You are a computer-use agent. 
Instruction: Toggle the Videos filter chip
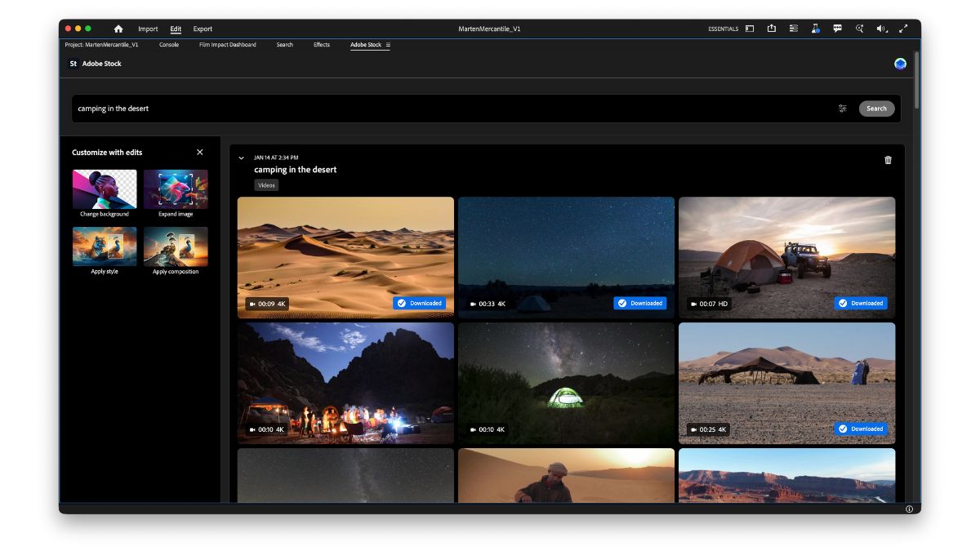(266, 184)
